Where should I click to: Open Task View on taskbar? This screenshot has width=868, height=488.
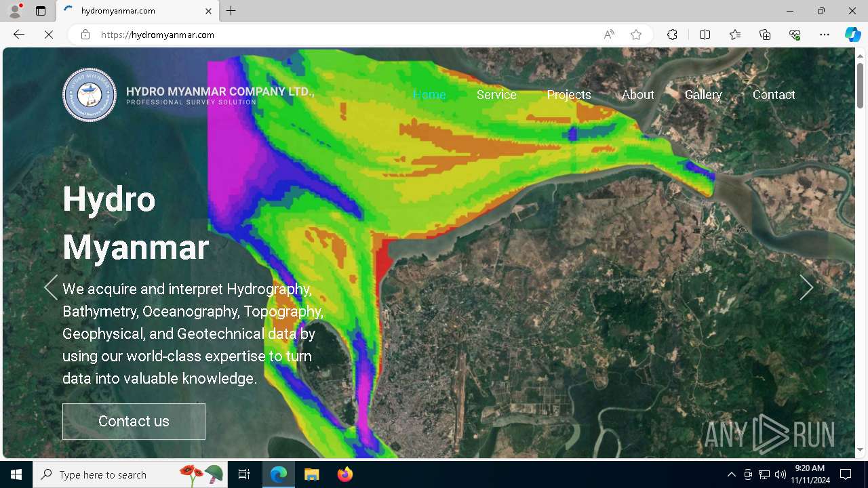(x=244, y=474)
